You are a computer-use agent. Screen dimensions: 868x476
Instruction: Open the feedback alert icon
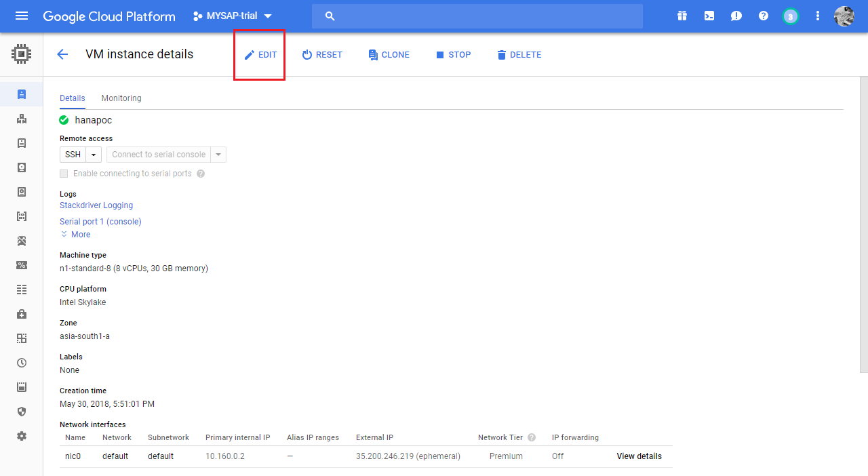tap(736, 16)
